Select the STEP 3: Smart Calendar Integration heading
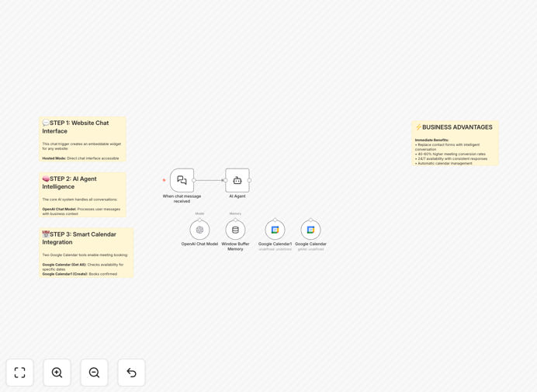Screen dimensions: 537x392 click(x=79, y=238)
